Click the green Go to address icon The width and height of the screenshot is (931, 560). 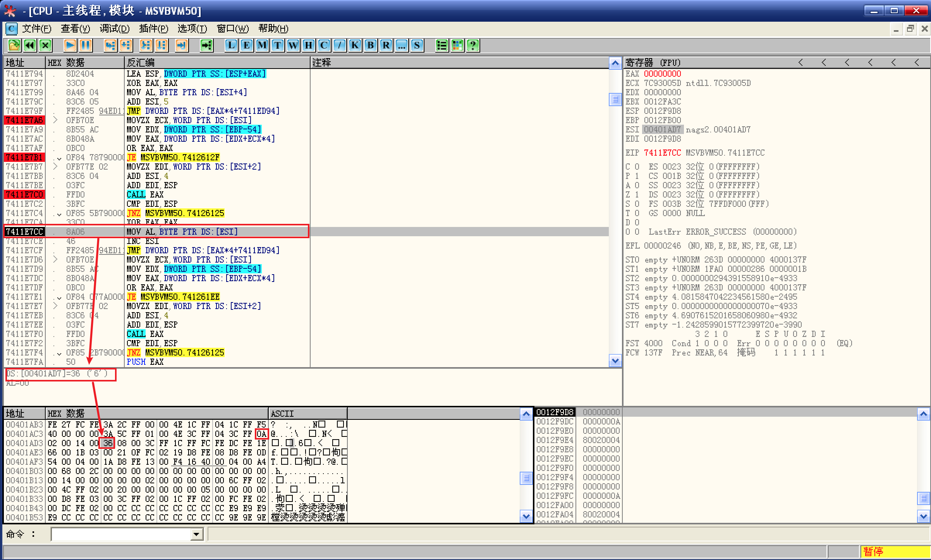(206, 45)
